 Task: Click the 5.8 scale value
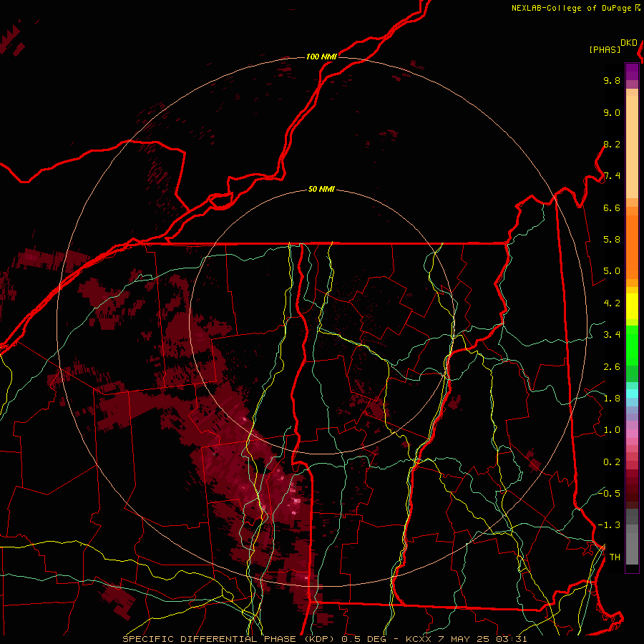(612, 240)
